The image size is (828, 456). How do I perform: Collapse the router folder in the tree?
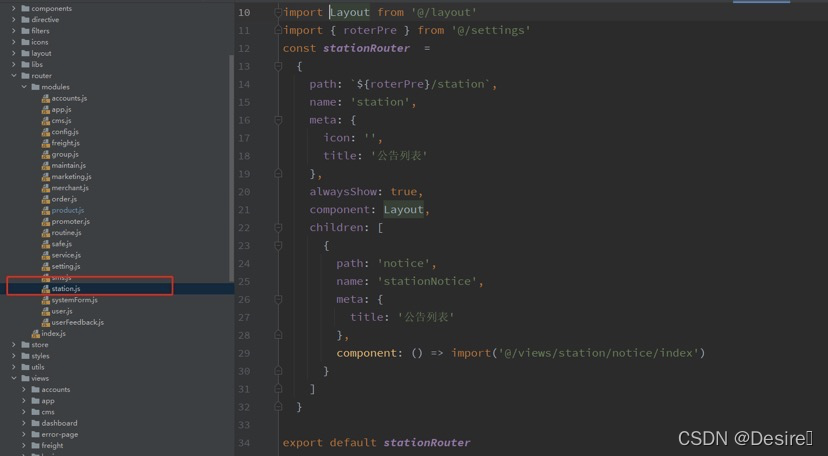tap(14, 75)
